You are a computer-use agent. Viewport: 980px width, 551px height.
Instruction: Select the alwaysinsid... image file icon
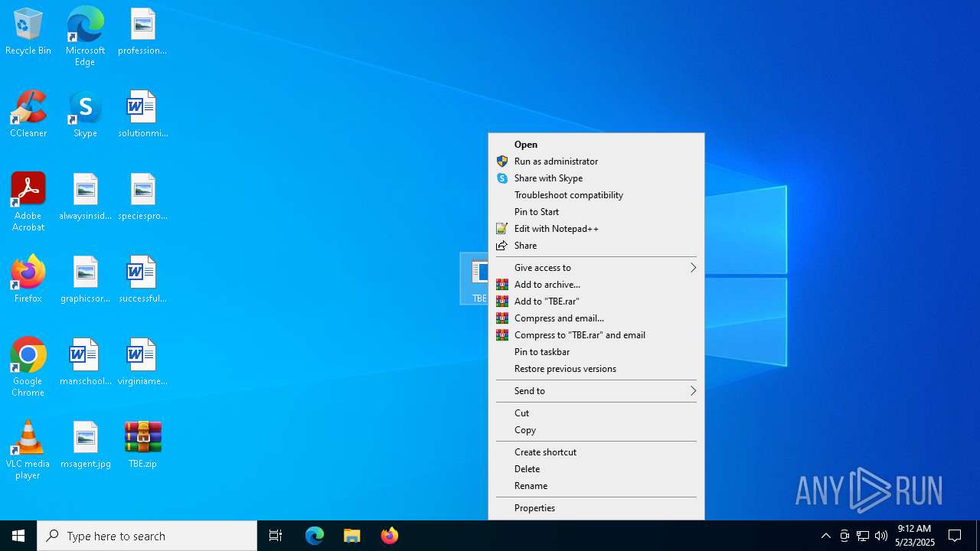(85, 197)
